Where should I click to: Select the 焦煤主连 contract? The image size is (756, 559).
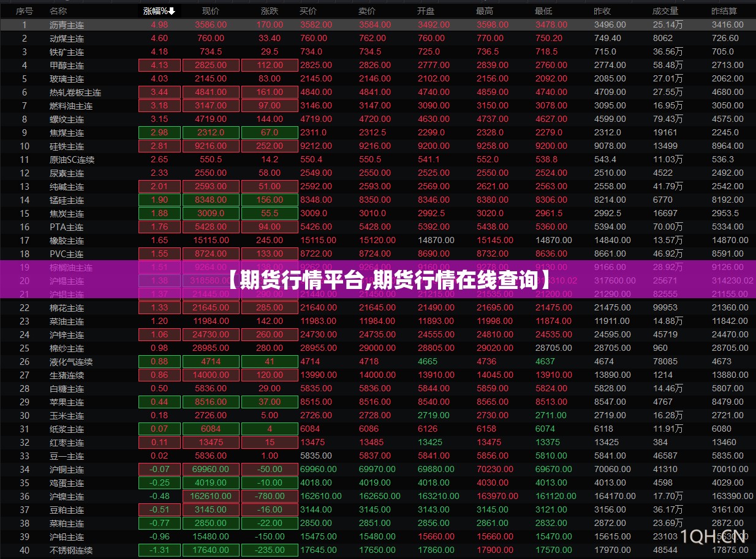pos(67,133)
